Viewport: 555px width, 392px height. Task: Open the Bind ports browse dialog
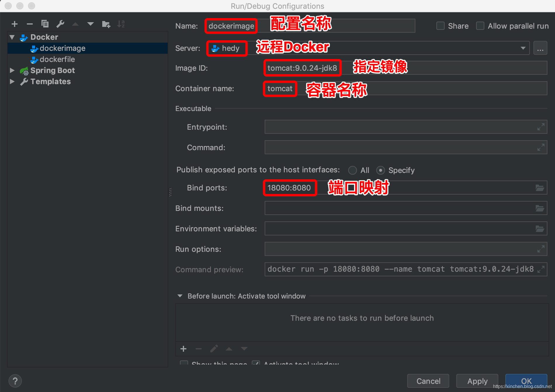[x=540, y=188]
